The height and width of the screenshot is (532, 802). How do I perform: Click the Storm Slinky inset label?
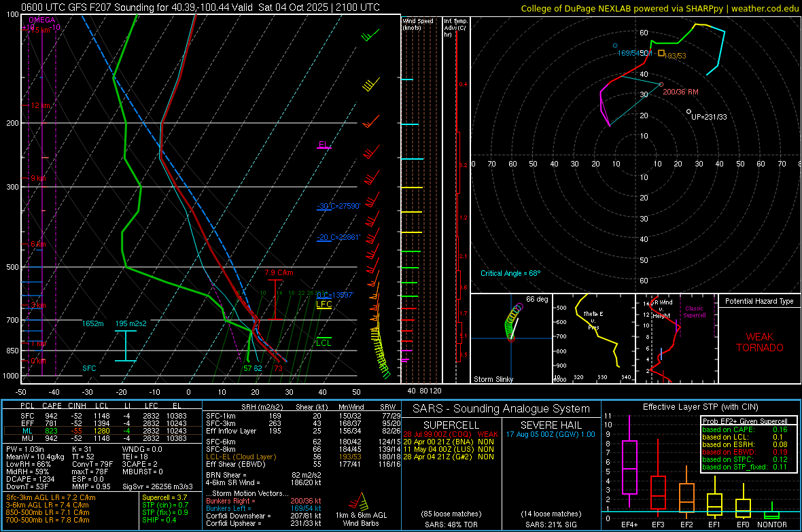point(493,379)
